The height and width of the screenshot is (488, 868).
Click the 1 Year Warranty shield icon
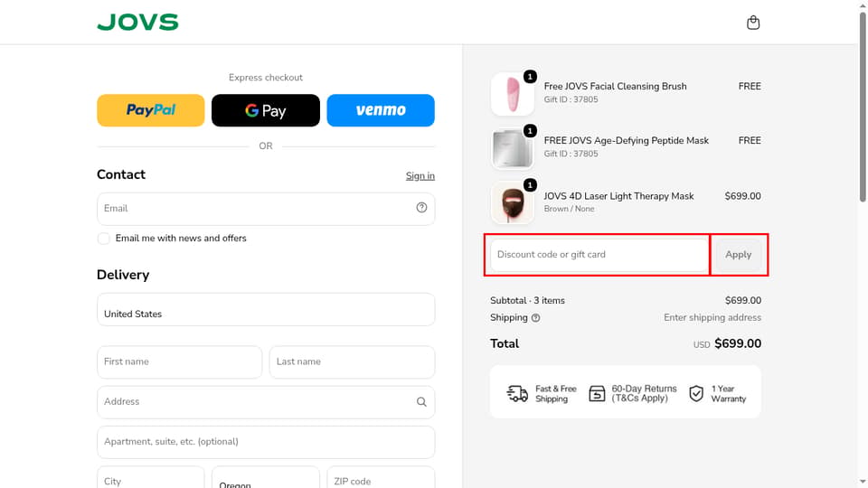click(x=696, y=393)
